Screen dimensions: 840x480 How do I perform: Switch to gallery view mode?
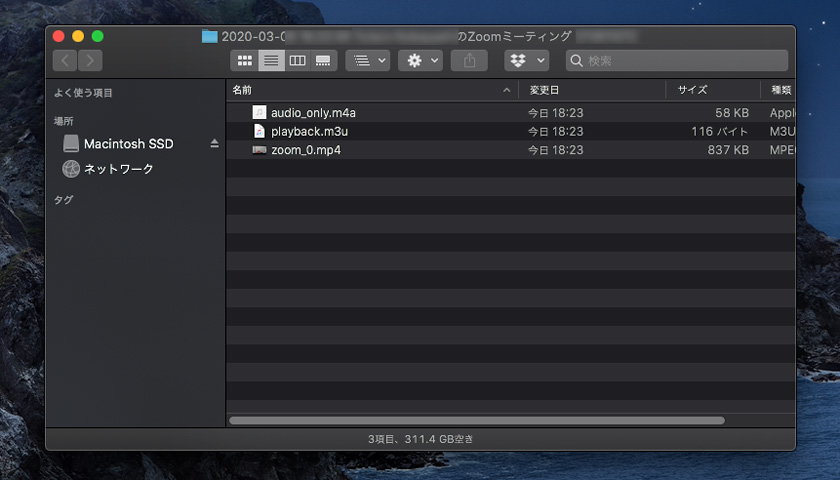pyautogui.click(x=323, y=61)
